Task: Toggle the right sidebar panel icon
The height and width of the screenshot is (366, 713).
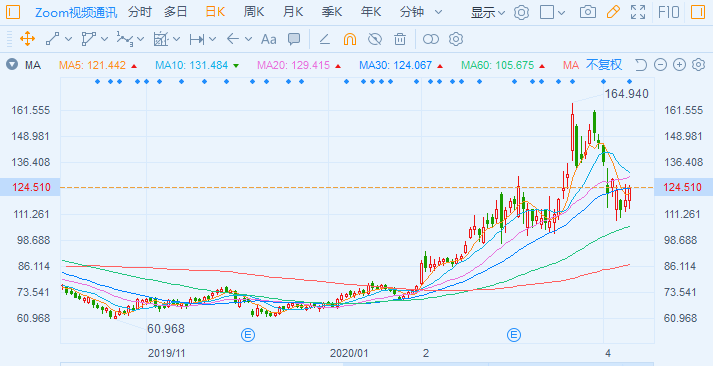Action: click(x=698, y=12)
